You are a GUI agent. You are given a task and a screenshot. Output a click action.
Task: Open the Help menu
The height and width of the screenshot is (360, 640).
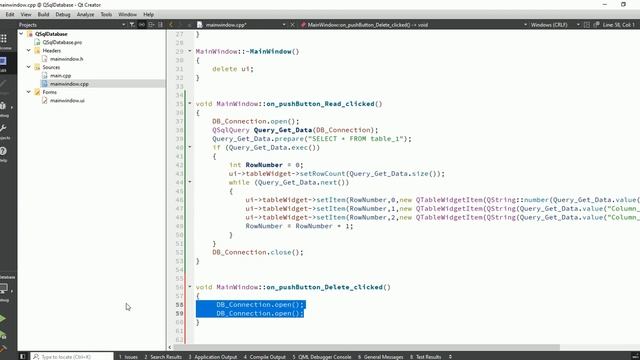(x=149, y=14)
